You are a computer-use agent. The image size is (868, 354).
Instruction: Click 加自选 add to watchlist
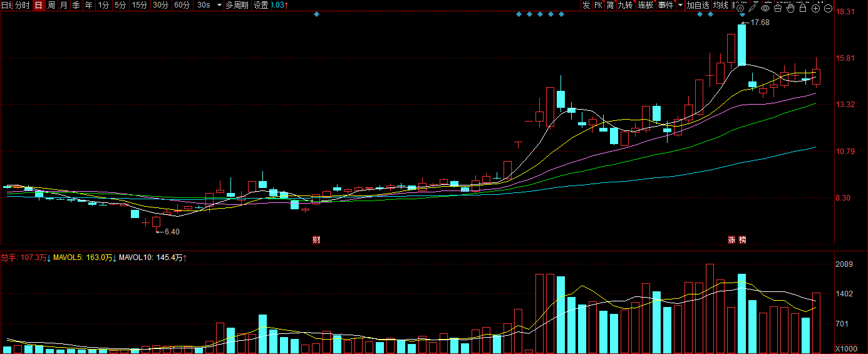698,5
